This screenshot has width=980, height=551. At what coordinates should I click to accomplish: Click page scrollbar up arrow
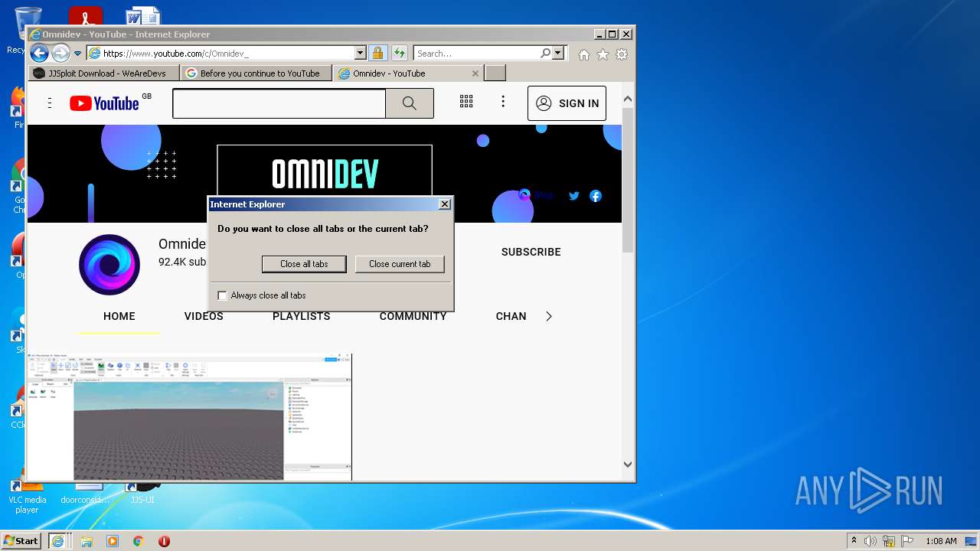click(628, 99)
